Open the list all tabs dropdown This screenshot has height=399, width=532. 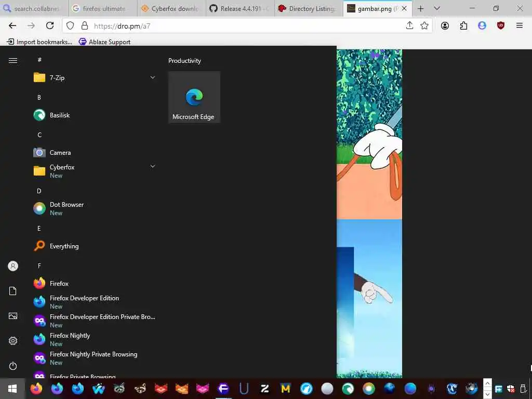pos(437,8)
